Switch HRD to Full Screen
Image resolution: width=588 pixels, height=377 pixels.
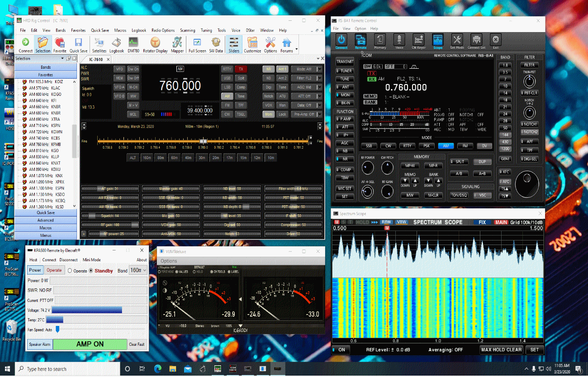[x=197, y=45]
